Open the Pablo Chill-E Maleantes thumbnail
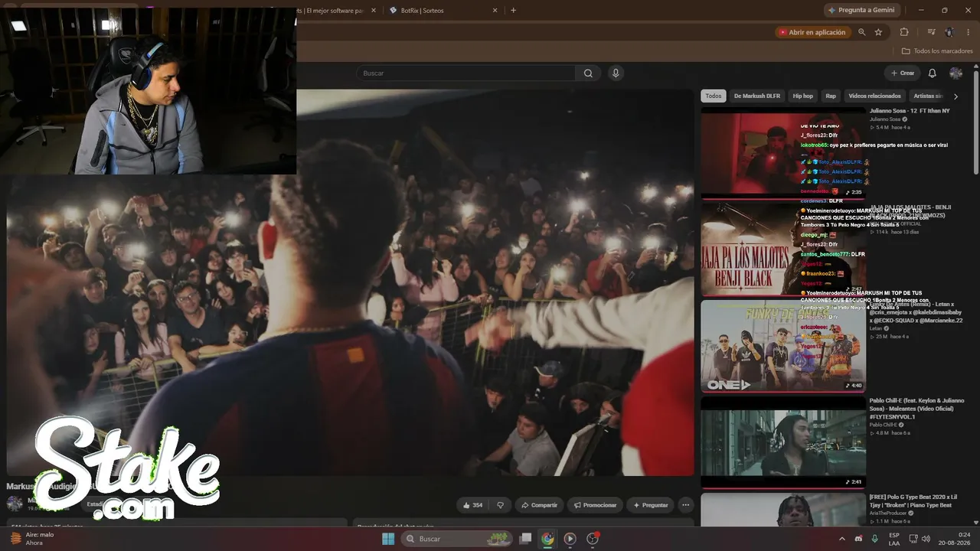980x551 pixels. [783, 442]
